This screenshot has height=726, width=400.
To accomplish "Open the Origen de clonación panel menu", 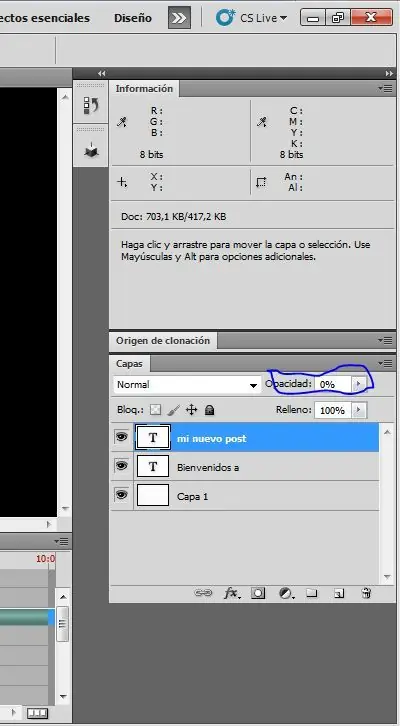I will pyautogui.click(x=385, y=340).
